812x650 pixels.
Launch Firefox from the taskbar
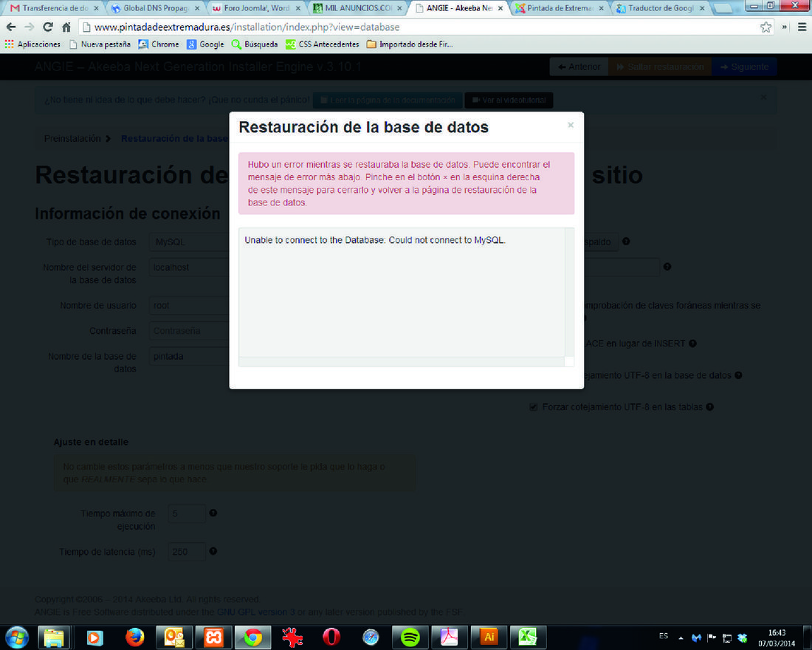[134, 637]
